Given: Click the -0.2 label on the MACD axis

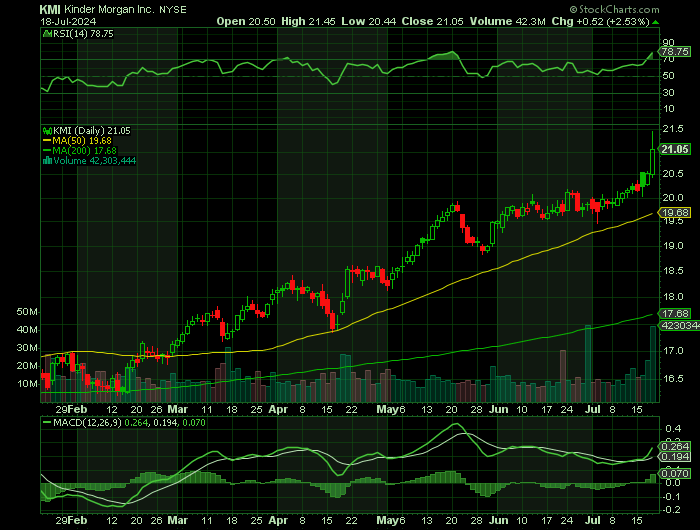Looking at the screenshot, I should click(x=671, y=510).
